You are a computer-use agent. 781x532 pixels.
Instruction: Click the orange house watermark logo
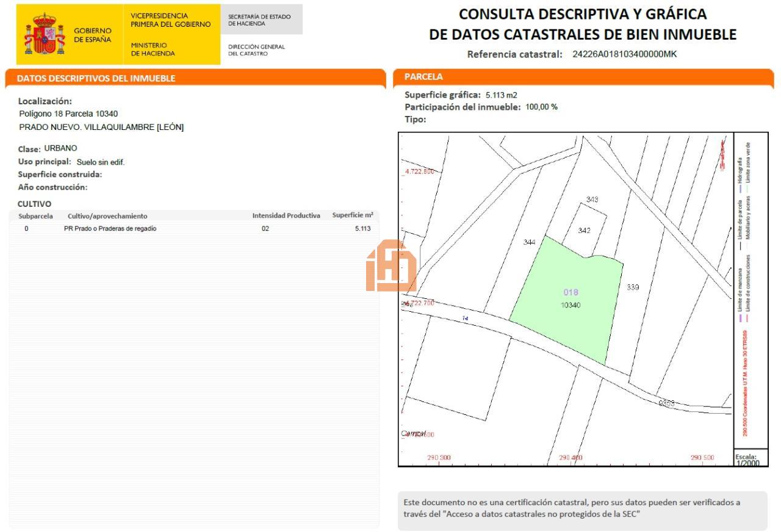[390, 267]
